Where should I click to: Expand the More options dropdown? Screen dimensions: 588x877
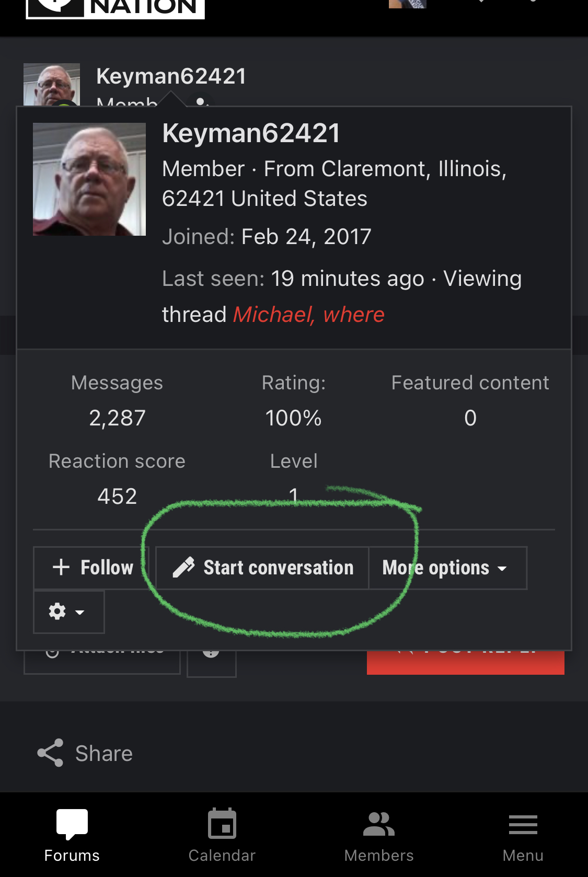(448, 568)
